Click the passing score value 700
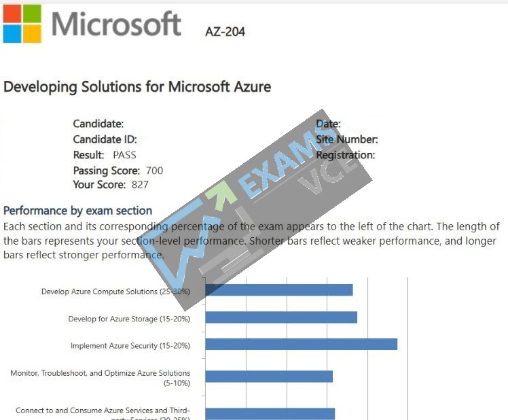The height and width of the screenshot is (420, 508). 155,171
